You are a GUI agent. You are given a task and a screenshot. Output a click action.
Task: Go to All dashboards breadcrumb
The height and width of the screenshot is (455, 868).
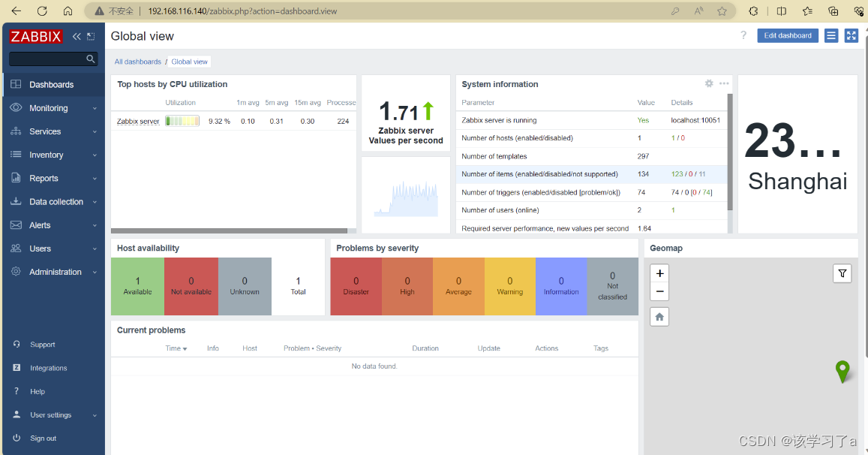point(138,62)
